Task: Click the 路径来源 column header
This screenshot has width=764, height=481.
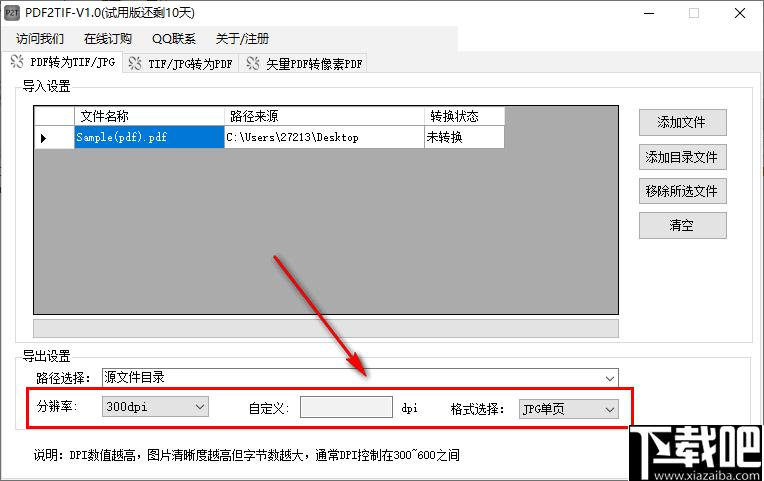Action: pos(324,116)
